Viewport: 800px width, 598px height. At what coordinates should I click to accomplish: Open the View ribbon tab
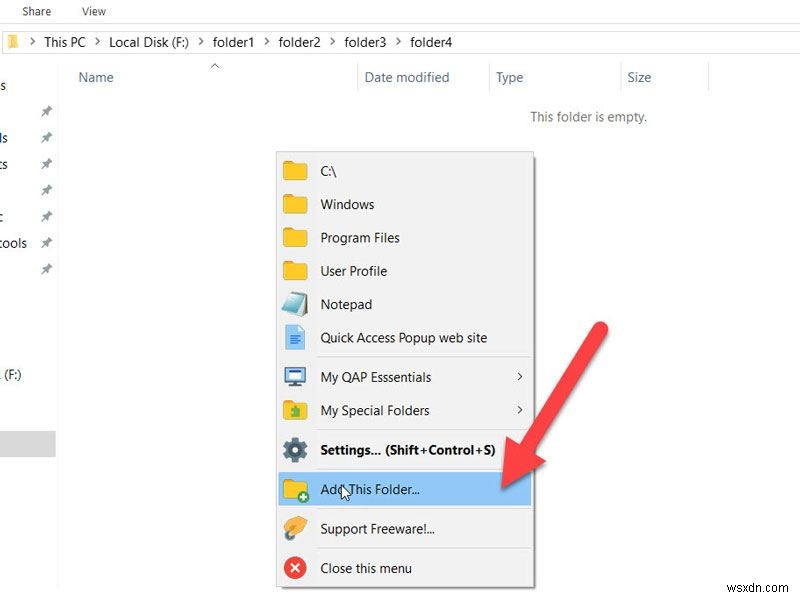pos(93,11)
